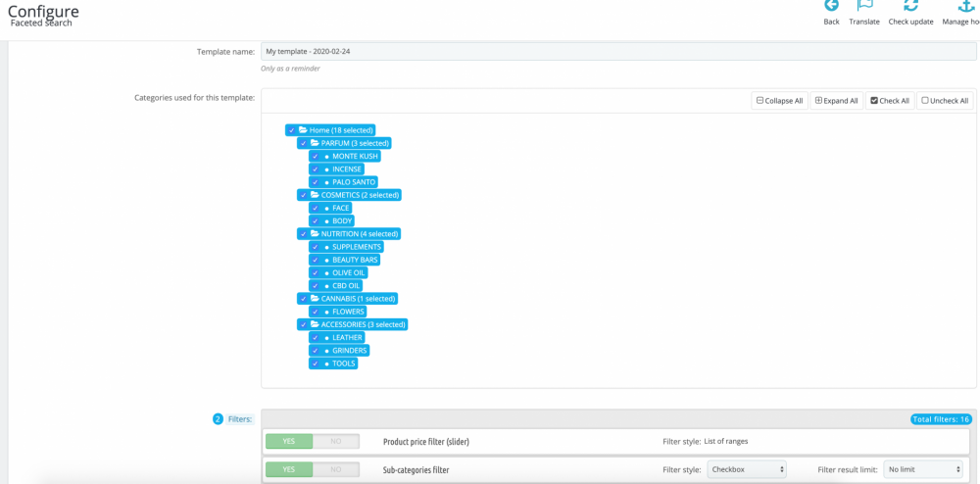The width and height of the screenshot is (980, 484).
Task: Click the Collapse All button
Action: tap(779, 101)
